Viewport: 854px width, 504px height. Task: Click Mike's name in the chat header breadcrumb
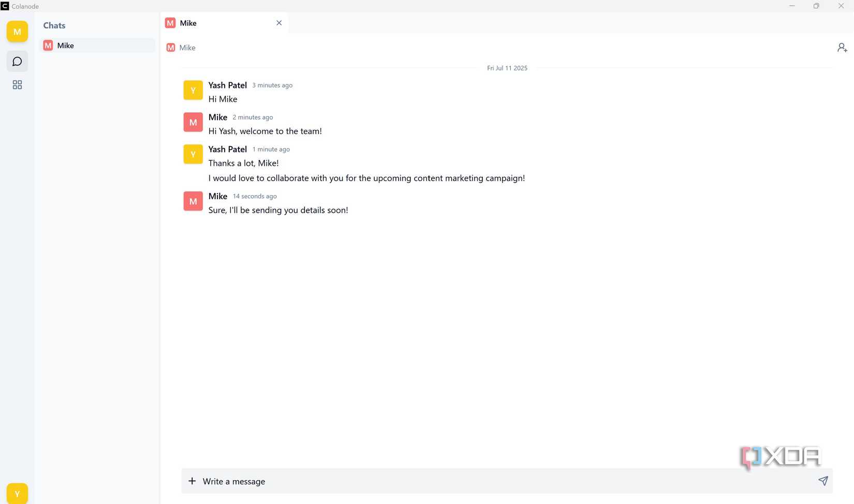point(187,47)
